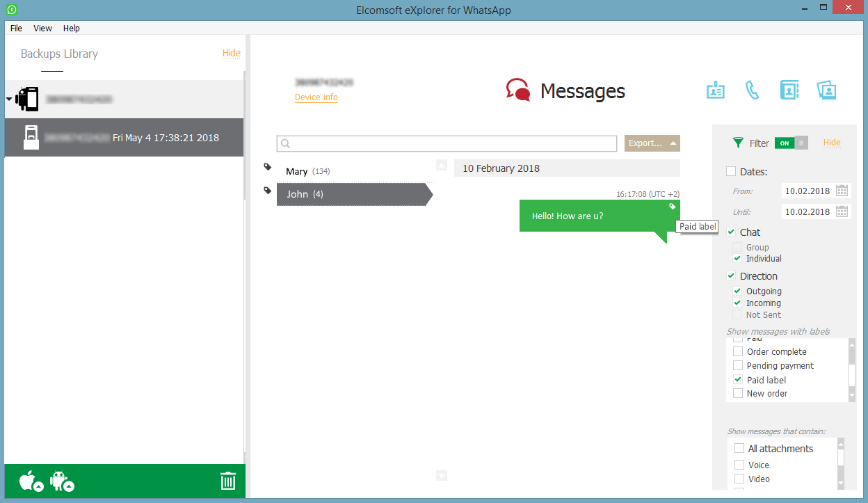Screen dimensions: 868x503
Task: Uncheck the Direction checkbox
Action: tap(731, 276)
